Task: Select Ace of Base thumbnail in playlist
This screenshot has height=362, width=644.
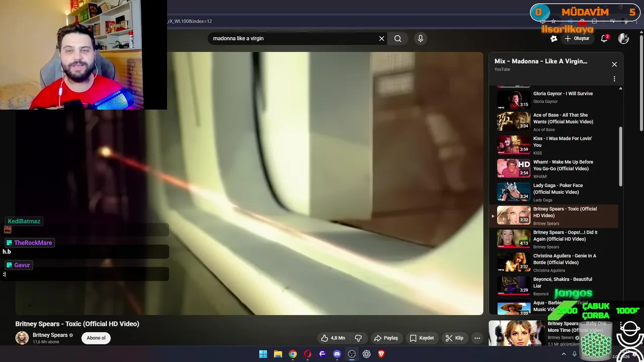Action: (514, 121)
